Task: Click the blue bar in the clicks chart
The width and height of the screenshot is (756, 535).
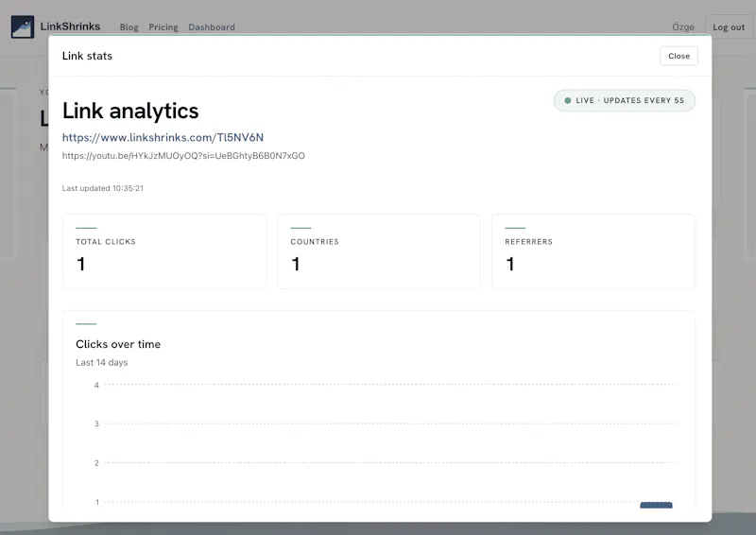Action: click(656, 505)
